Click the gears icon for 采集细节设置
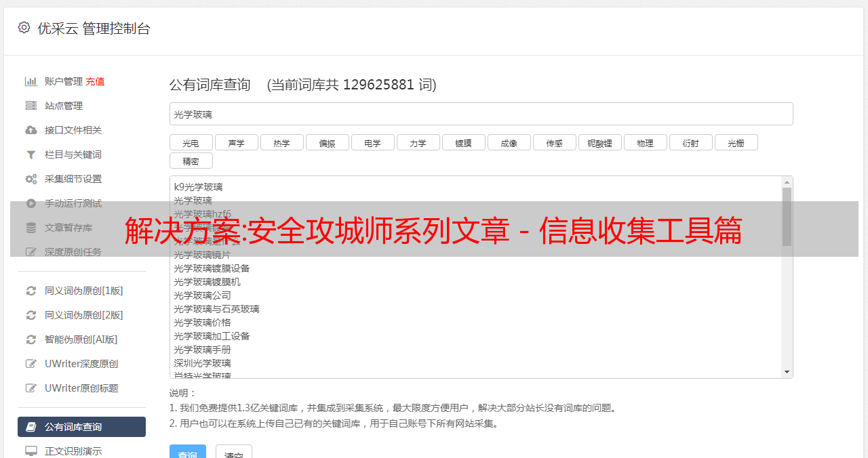The width and height of the screenshot is (868, 458). click(31, 179)
